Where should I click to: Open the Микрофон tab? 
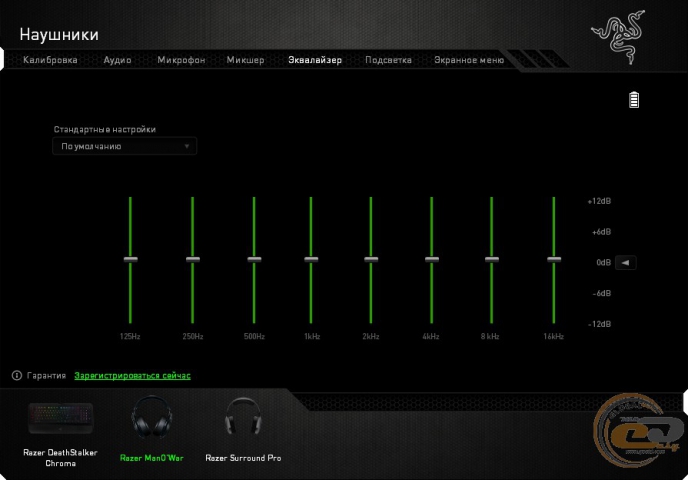[181, 60]
